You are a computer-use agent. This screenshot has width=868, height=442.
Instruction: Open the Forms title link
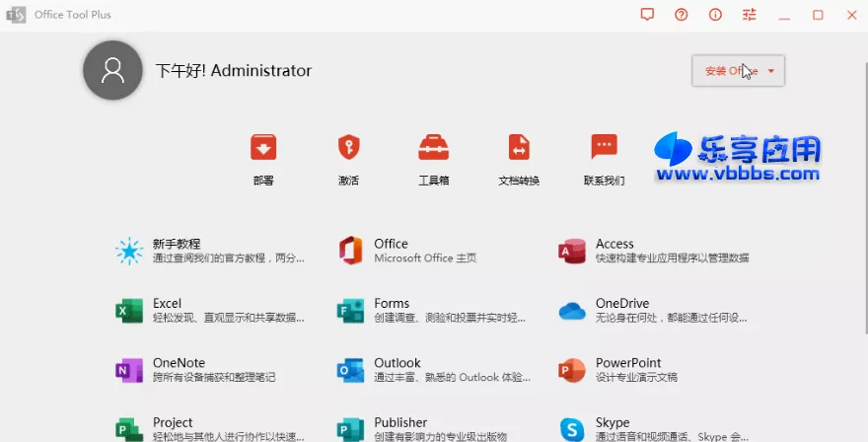tap(392, 304)
